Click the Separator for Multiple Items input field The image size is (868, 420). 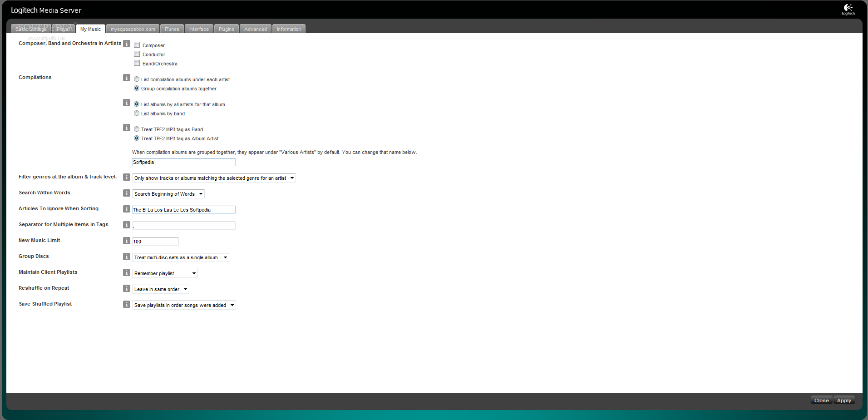point(184,226)
